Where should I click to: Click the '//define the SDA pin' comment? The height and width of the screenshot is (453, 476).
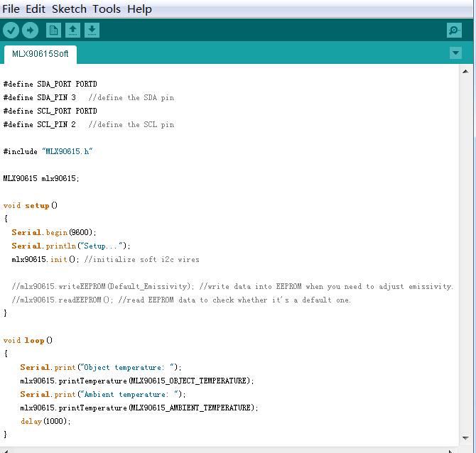tap(131, 98)
